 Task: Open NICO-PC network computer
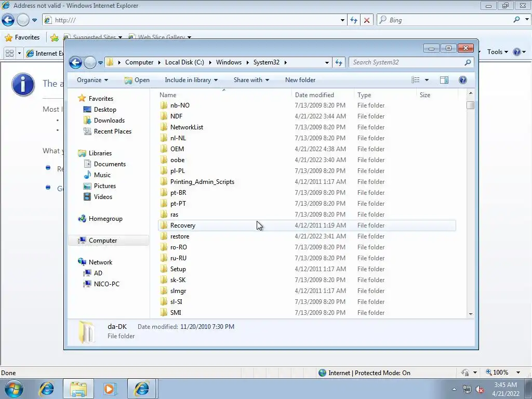[x=106, y=284]
